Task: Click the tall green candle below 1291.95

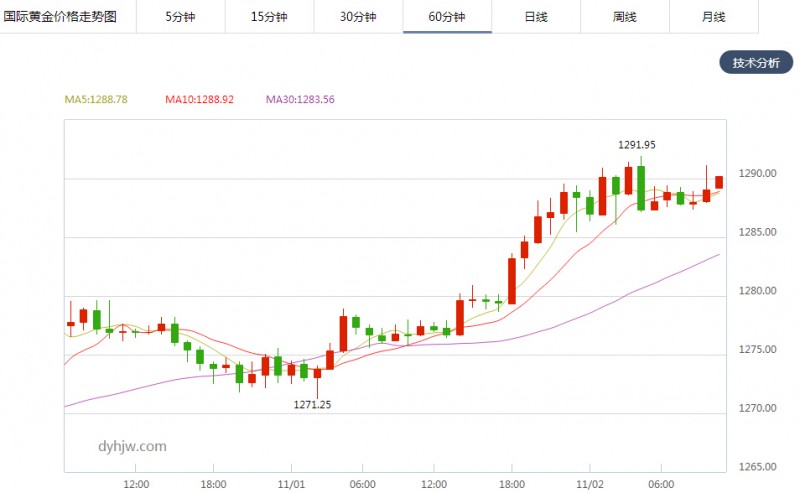Action: [641, 188]
